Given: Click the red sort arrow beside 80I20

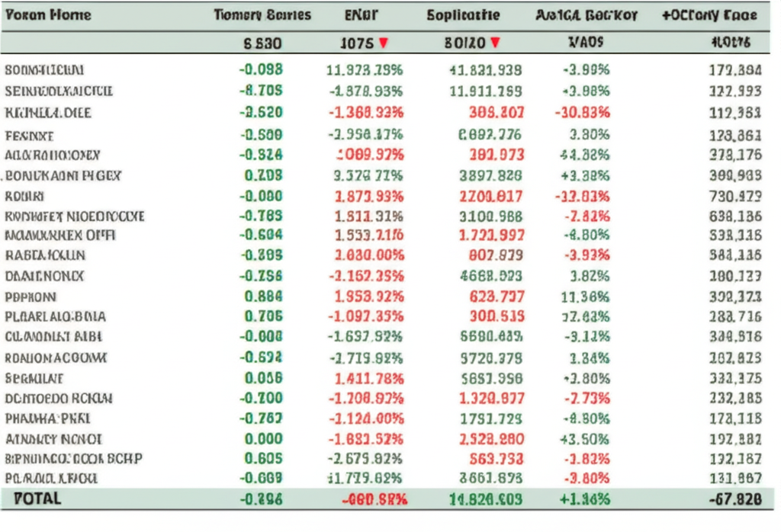Looking at the screenshot, I should point(496,43).
